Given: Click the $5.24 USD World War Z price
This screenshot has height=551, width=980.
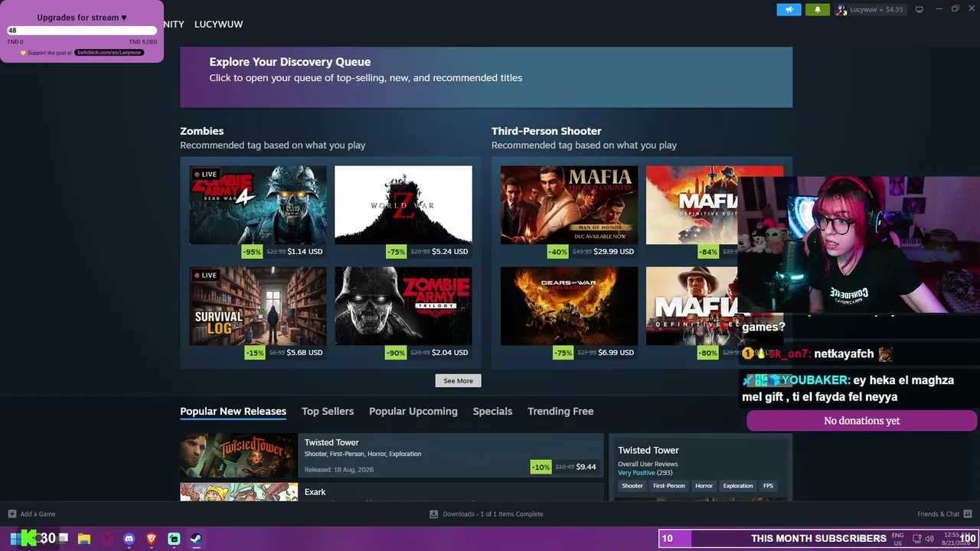Looking at the screenshot, I should click(x=450, y=252).
